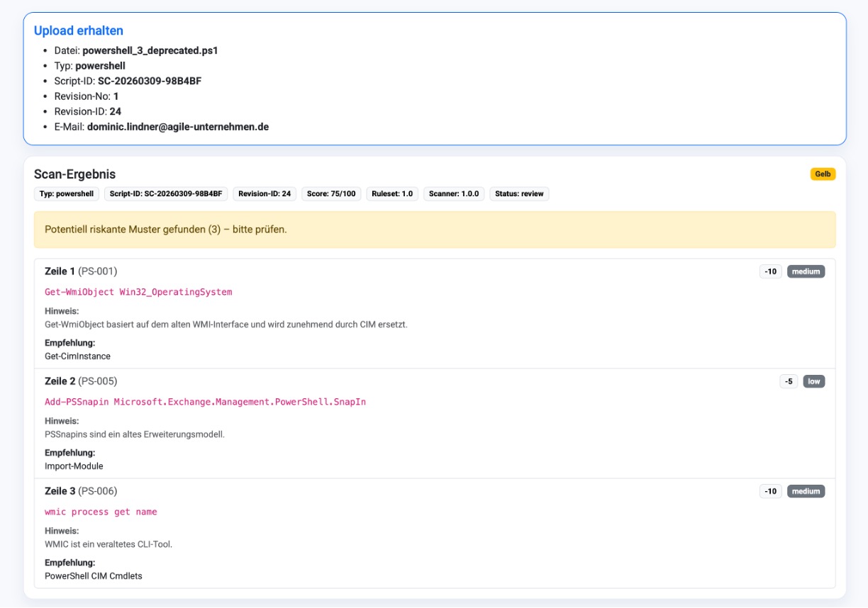Open the Scan-Ergebnis section header
This screenshot has width=868, height=608.
pyautogui.click(x=74, y=172)
